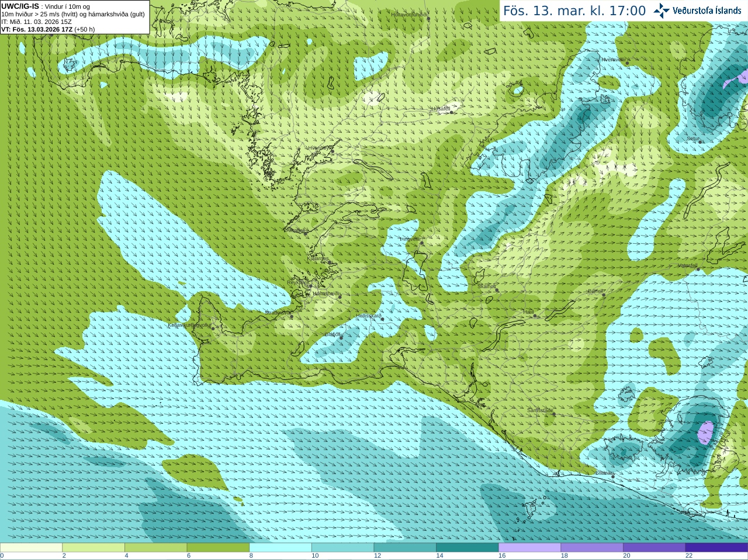
Task: Select the 10–12 m/s legend color
Action: point(343,548)
